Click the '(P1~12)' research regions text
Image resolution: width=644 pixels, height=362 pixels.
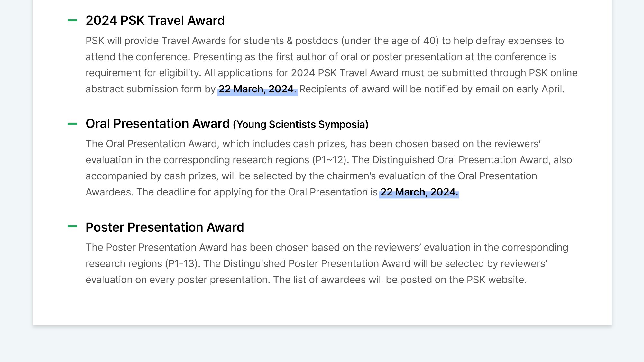pyautogui.click(x=330, y=160)
